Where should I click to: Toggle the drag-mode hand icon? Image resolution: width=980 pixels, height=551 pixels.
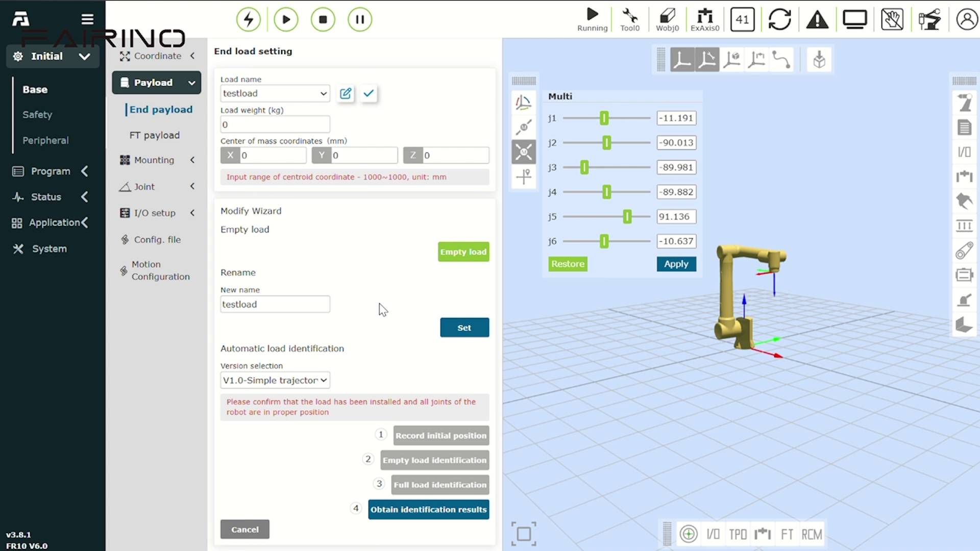(x=892, y=20)
